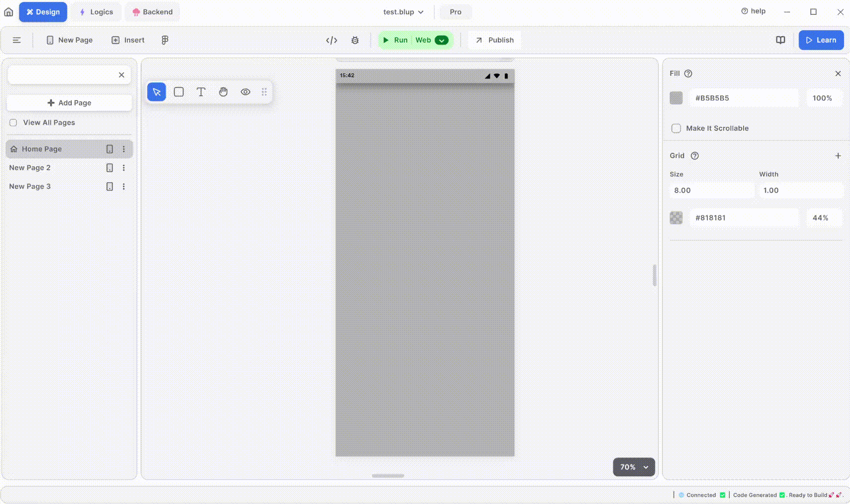Click the Publish button
Image resolution: width=850 pixels, height=504 pixels.
pos(494,40)
